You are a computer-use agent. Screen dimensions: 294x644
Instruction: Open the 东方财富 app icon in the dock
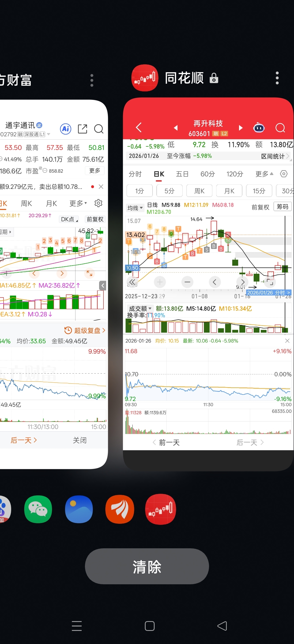pos(120,509)
